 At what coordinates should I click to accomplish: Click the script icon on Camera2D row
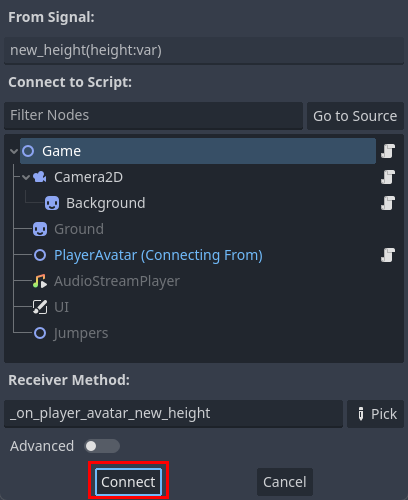pyautogui.click(x=388, y=177)
